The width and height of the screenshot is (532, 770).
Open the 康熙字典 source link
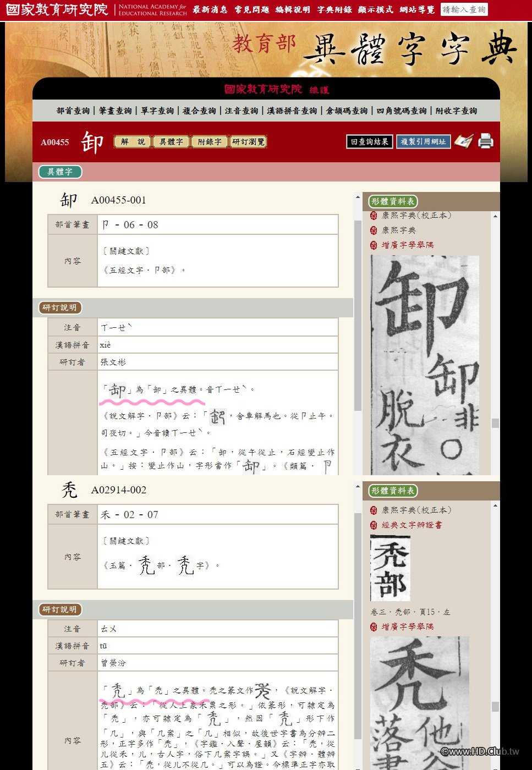[x=399, y=230]
